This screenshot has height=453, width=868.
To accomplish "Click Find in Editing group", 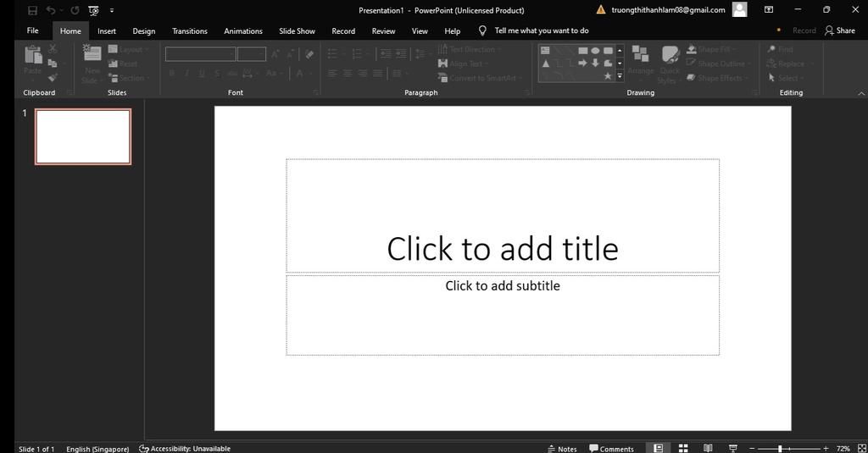I will click(780, 49).
